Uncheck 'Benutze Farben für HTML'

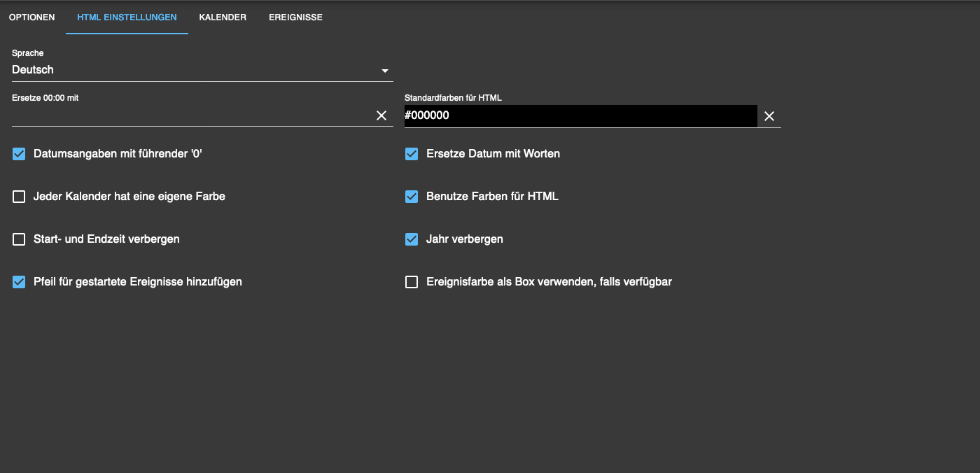[412, 197]
